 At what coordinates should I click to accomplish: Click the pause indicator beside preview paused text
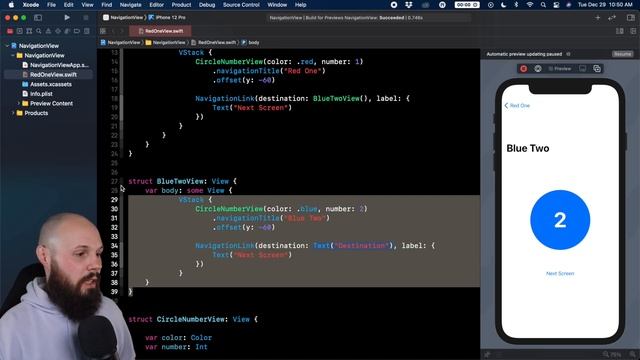click(569, 54)
